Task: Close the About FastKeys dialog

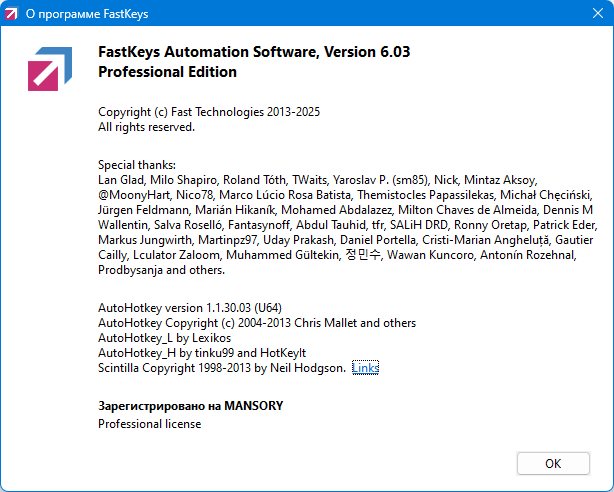Action: tap(598, 13)
